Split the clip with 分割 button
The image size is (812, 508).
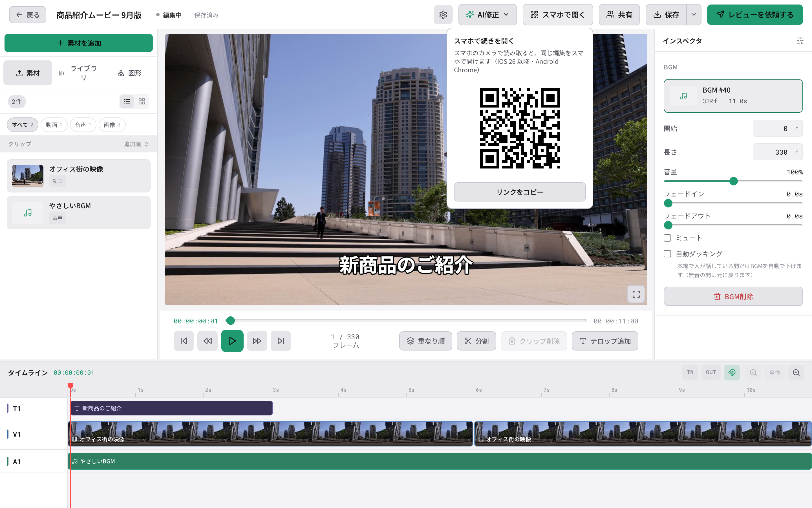tap(476, 341)
